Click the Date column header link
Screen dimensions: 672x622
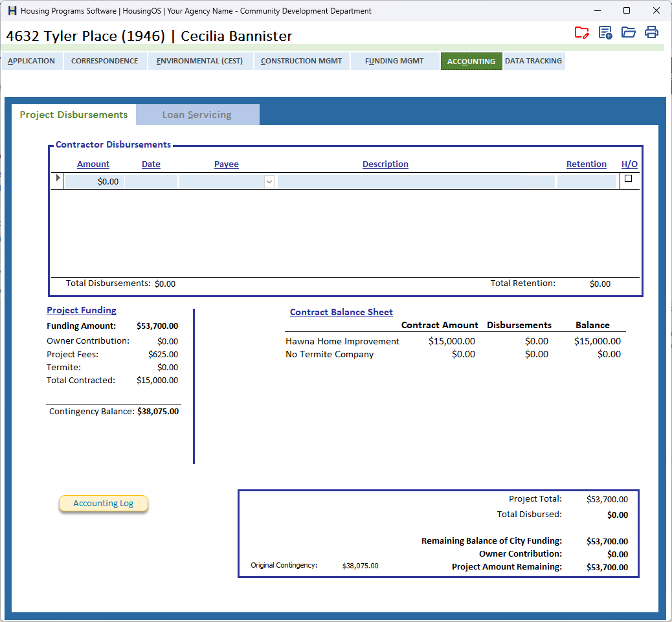(151, 164)
